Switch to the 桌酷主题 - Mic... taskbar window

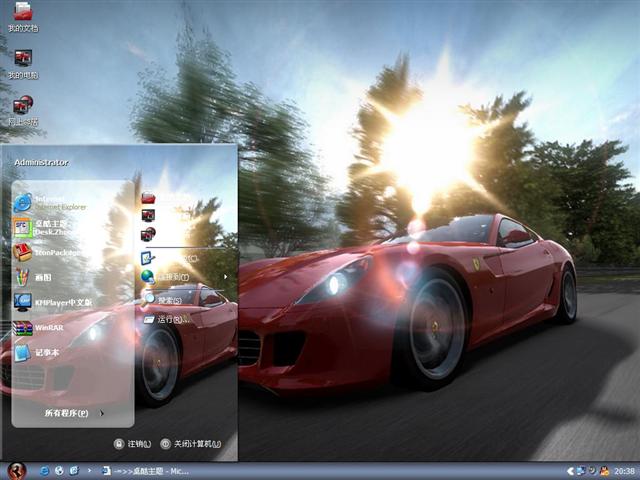pyautogui.click(x=145, y=471)
